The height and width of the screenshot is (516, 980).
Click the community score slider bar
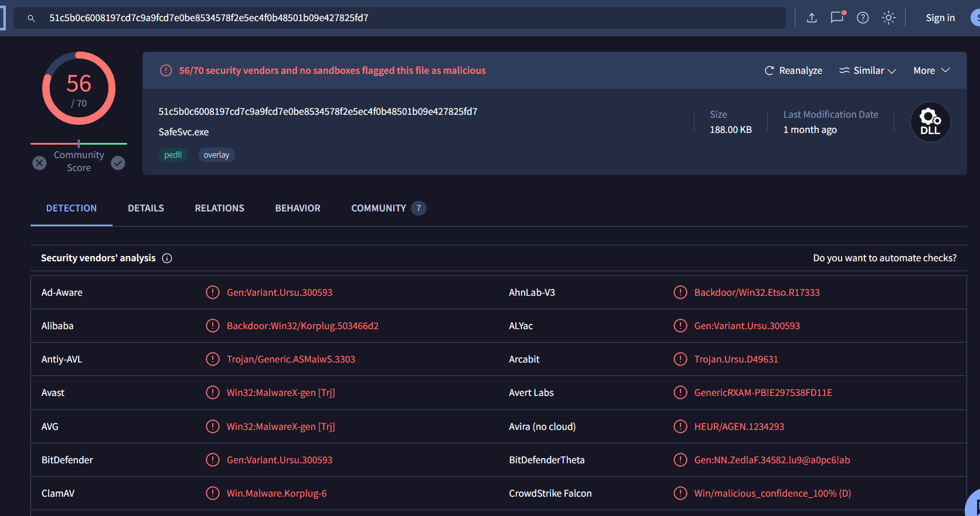(79, 143)
